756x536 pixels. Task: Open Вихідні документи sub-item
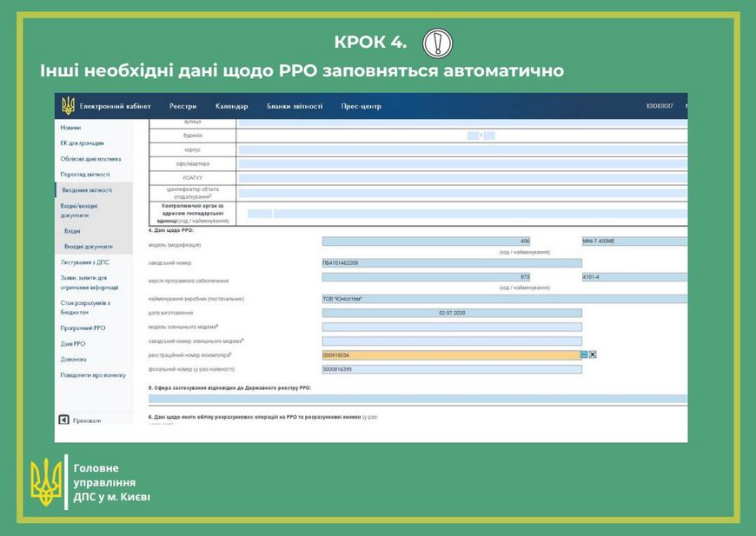(88, 247)
